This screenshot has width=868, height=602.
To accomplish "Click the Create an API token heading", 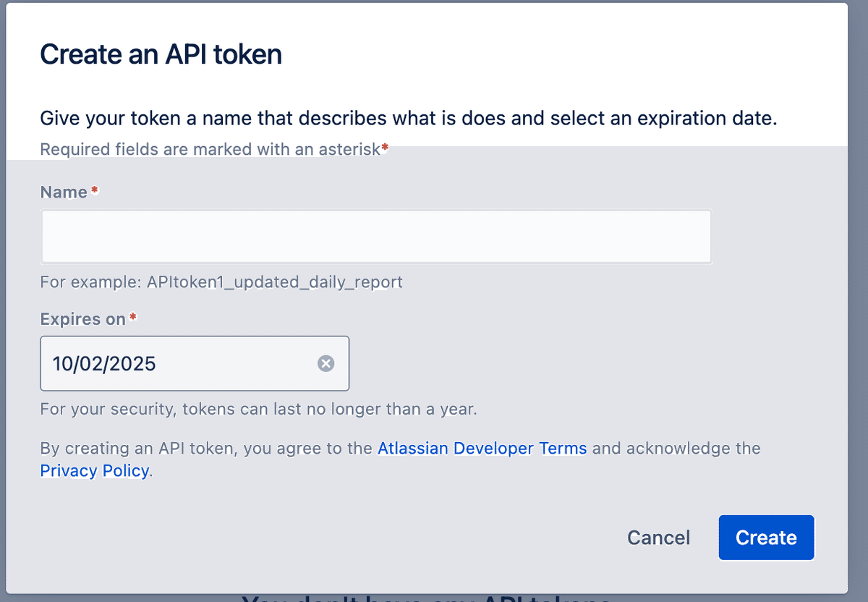I will (x=161, y=54).
